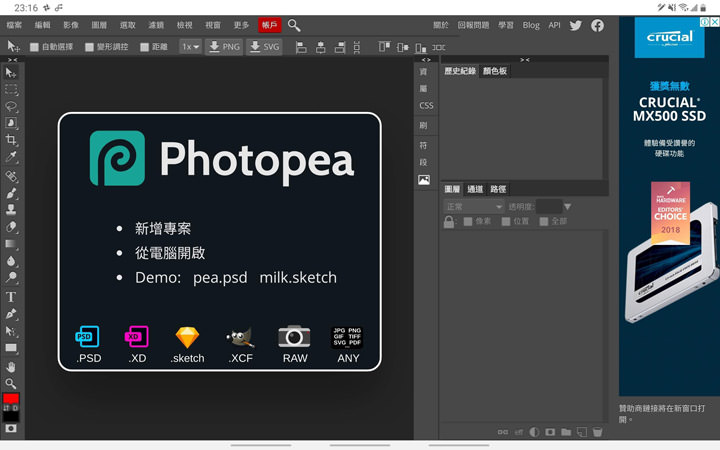The width and height of the screenshot is (720, 450).
Task: Select the Rectangle shape tool
Action: (x=11, y=348)
